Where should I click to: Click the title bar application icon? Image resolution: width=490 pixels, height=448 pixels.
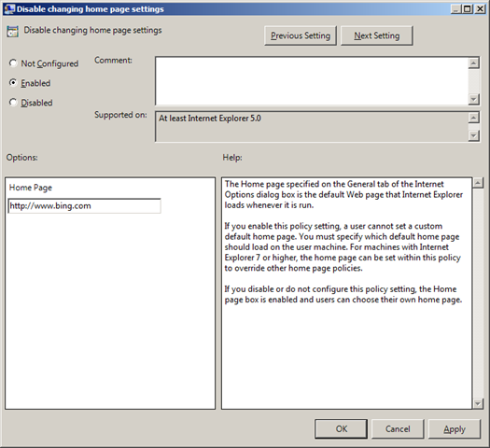(x=9, y=8)
